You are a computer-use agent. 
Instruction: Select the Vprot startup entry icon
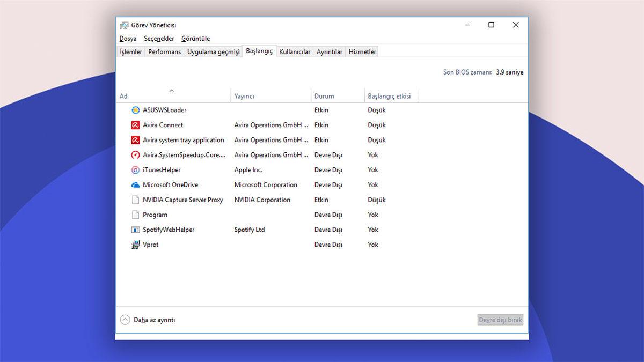(x=136, y=245)
